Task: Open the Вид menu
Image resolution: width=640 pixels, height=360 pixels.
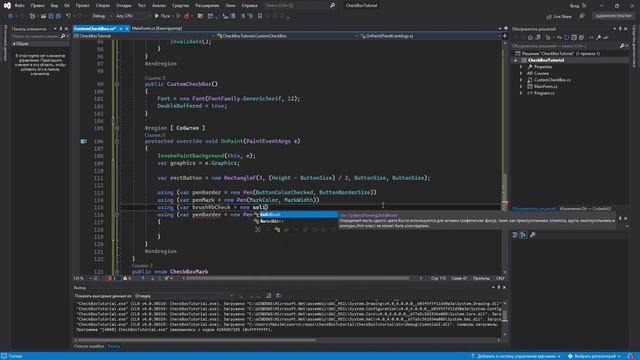Action: [x=54, y=6]
